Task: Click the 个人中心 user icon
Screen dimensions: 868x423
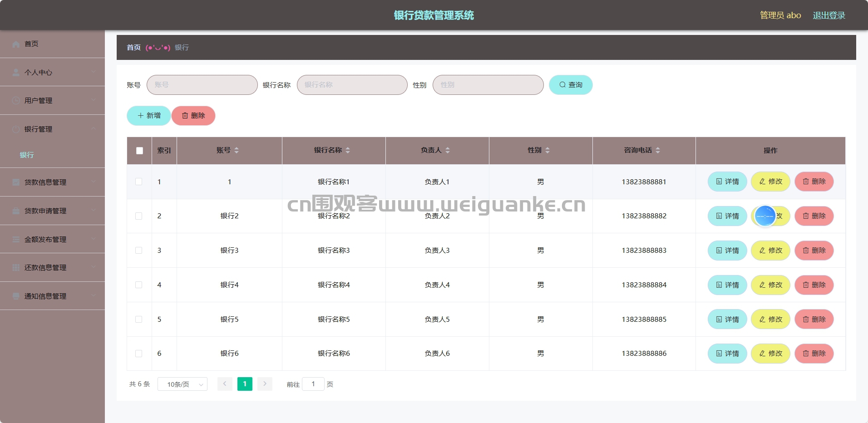Action: click(x=16, y=73)
